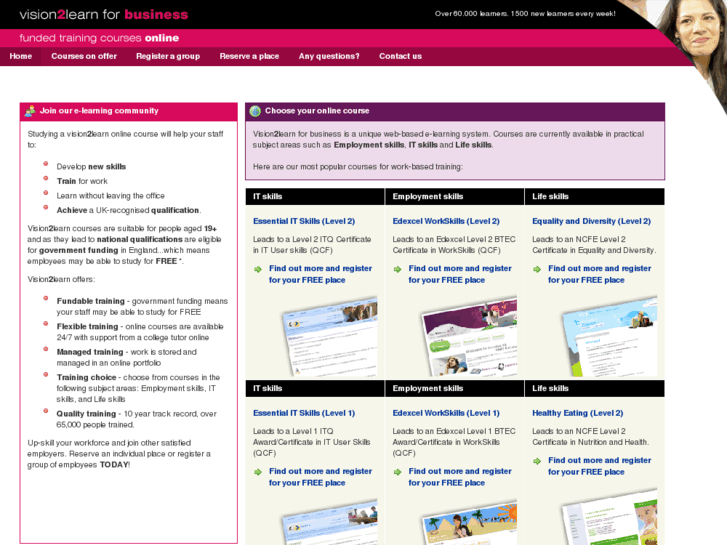Click green arrow icon under Edexcel WorkSkills (Level 2)
The image size is (727, 545).
[x=397, y=269]
